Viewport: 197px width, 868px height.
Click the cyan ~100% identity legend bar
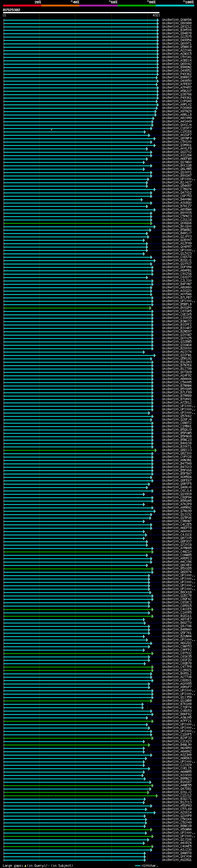point(175,6)
